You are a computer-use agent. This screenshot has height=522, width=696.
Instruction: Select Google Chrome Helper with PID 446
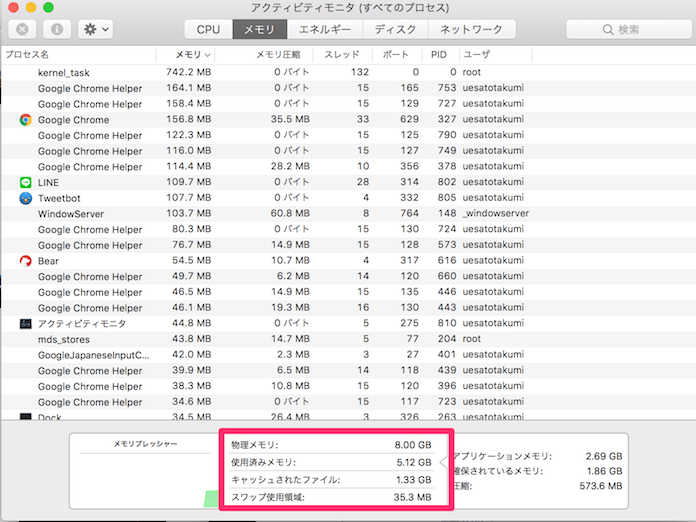coord(348,292)
